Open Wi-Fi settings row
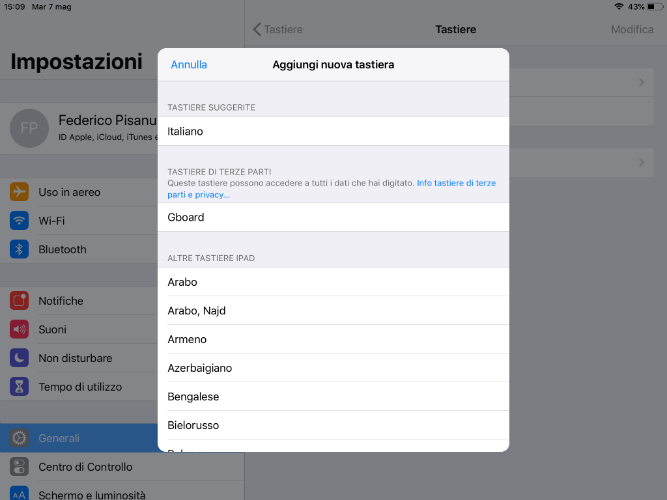 [79, 220]
